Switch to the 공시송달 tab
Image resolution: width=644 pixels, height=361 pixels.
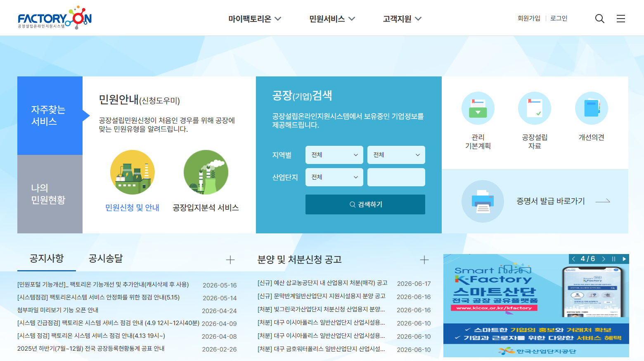pyautogui.click(x=106, y=259)
